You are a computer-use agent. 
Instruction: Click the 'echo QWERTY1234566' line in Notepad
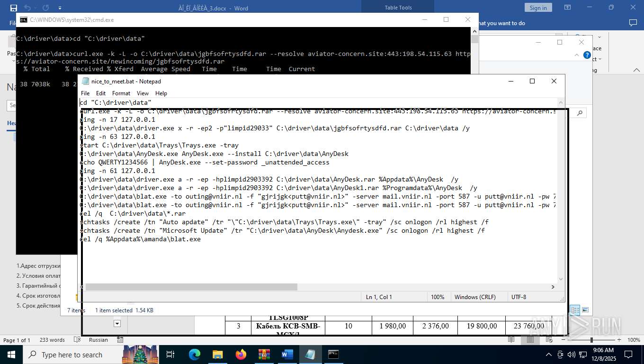point(205,162)
